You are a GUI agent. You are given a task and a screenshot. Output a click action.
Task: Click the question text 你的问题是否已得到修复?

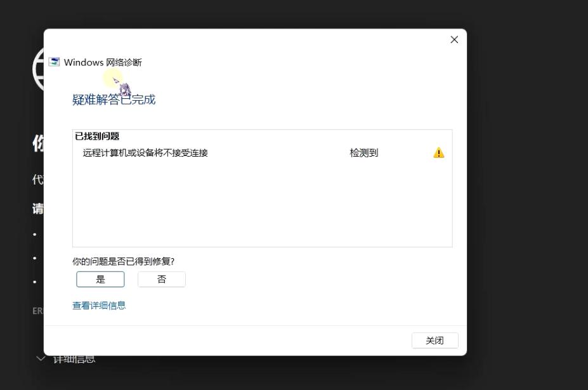tap(113, 262)
